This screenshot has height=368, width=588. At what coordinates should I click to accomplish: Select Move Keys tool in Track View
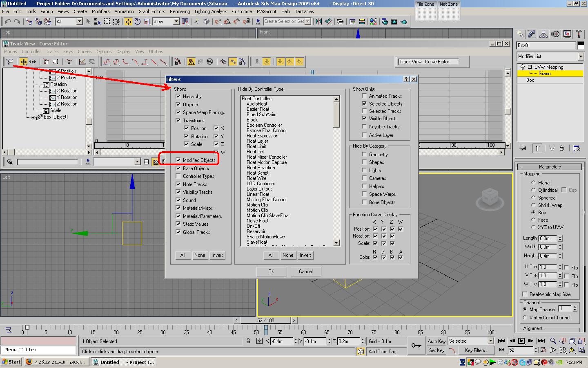point(23,62)
